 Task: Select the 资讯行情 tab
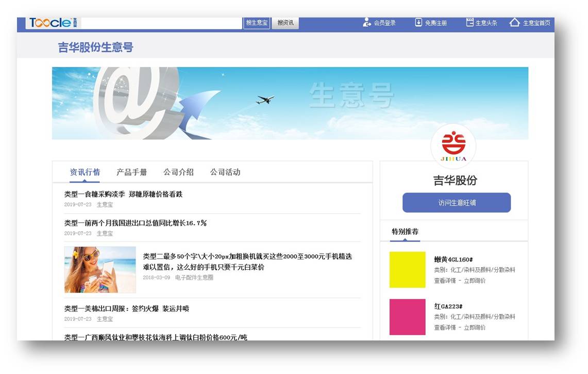[x=85, y=172]
